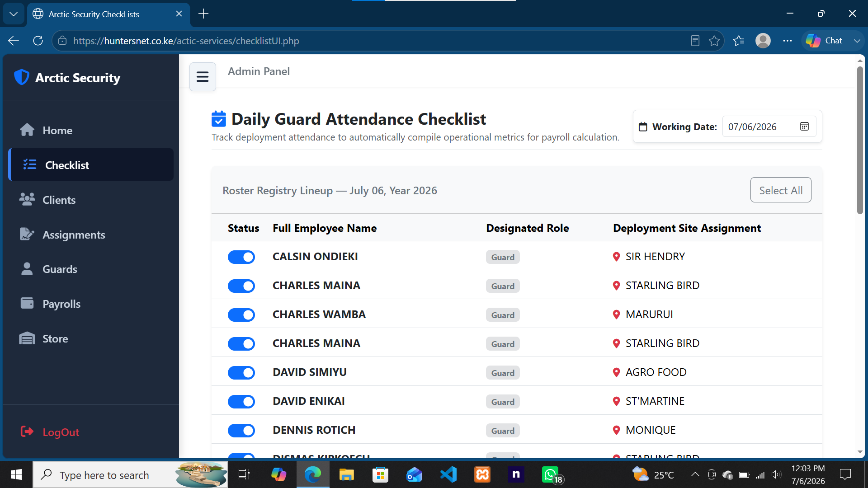The image size is (868, 488).
Task: Click the Guard role badge for DAVID SIMIYU
Action: [503, 373]
